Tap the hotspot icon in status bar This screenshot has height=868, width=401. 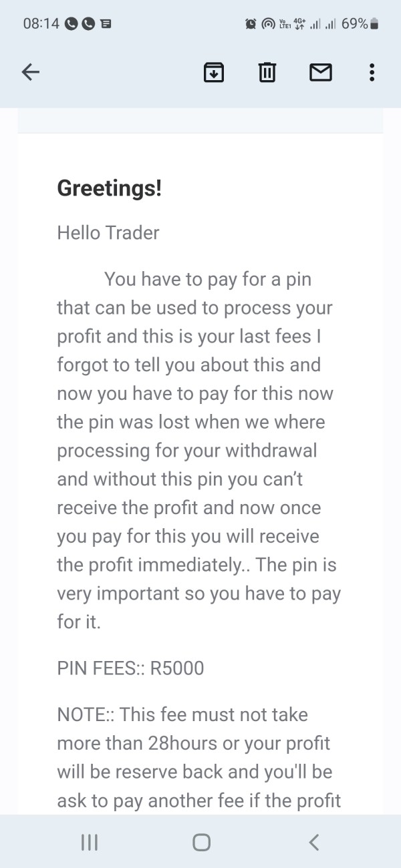(267, 24)
